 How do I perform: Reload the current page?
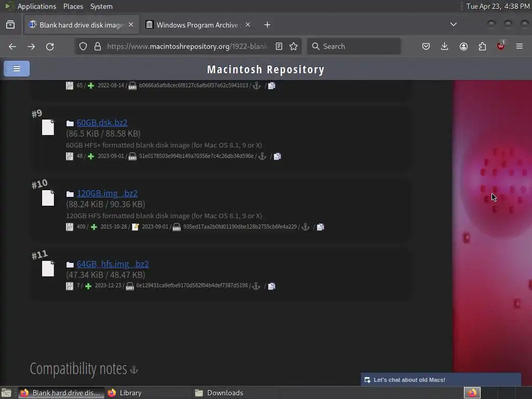50,46
